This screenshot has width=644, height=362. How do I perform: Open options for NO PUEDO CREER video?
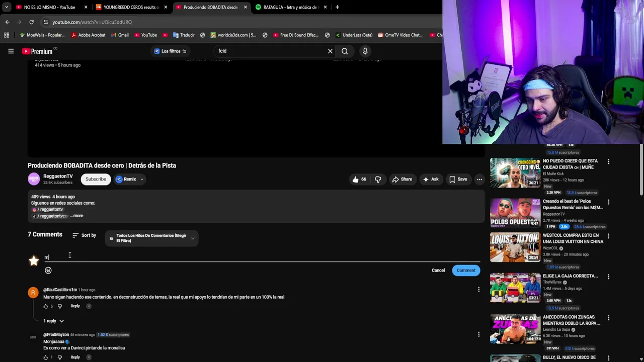coord(608,162)
